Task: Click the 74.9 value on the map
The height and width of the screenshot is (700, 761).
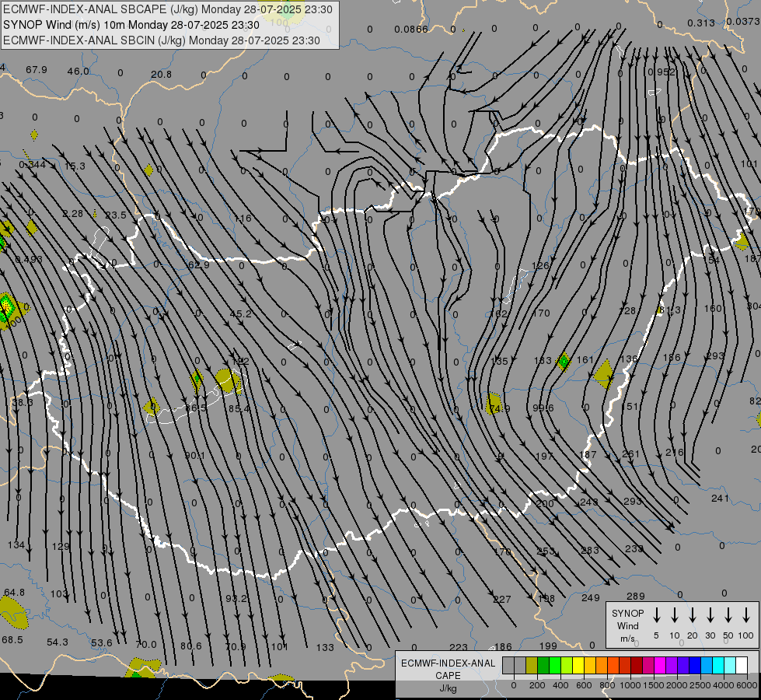Action: tap(500, 409)
